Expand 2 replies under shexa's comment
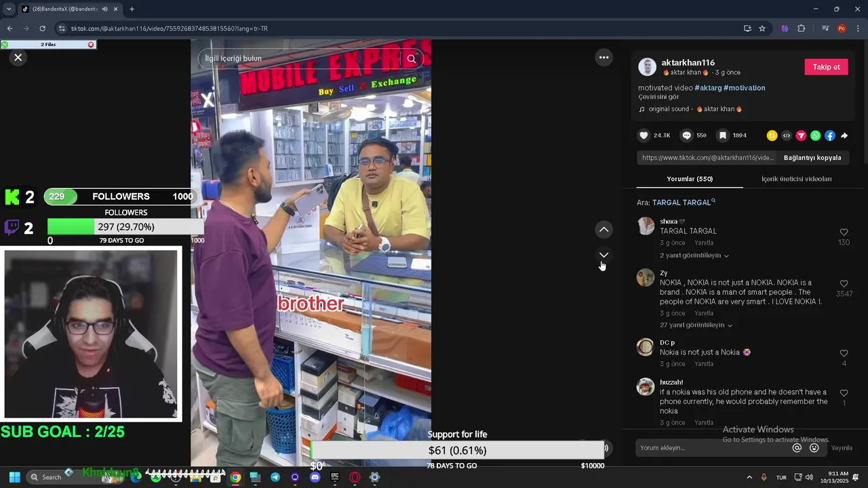868x488 pixels. point(694,256)
